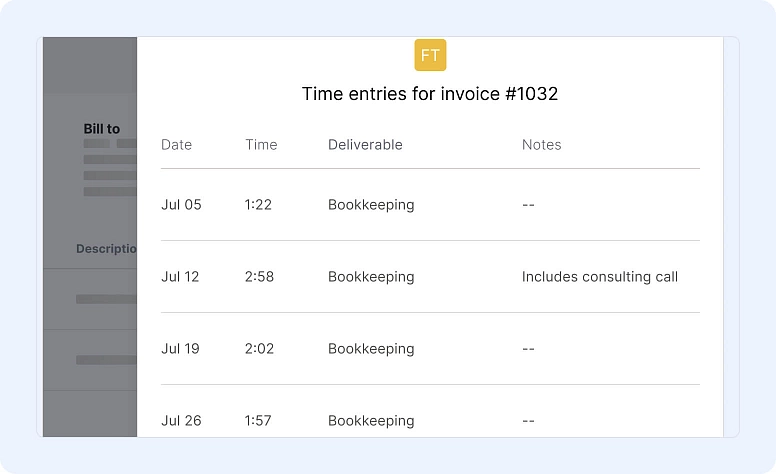Click the dimmed Description column heading

(x=106, y=249)
